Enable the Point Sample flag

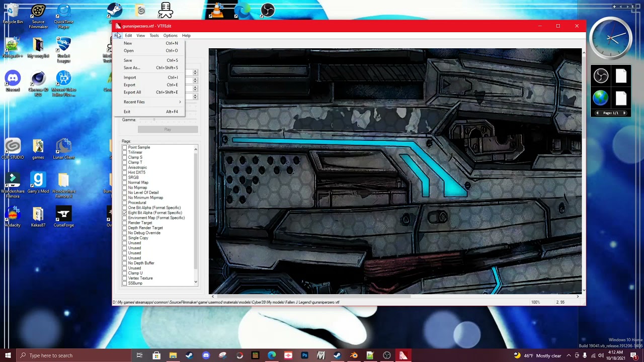(x=125, y=147)
